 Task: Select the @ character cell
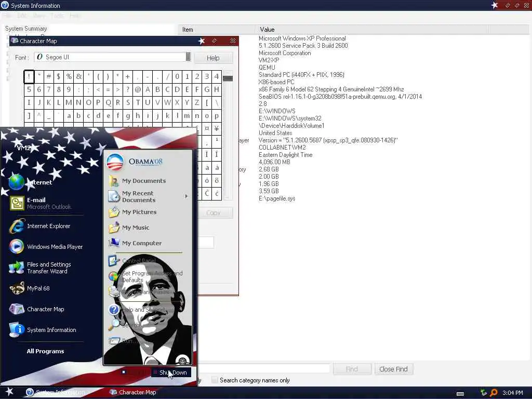coord(138,89)
